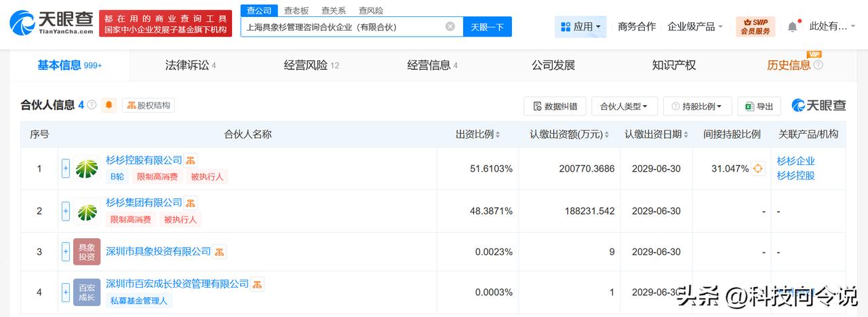The height and width of the screenshot is (317, 868).
Task: Sort by the 出资比例 column arrows
Action: (498, 134)
